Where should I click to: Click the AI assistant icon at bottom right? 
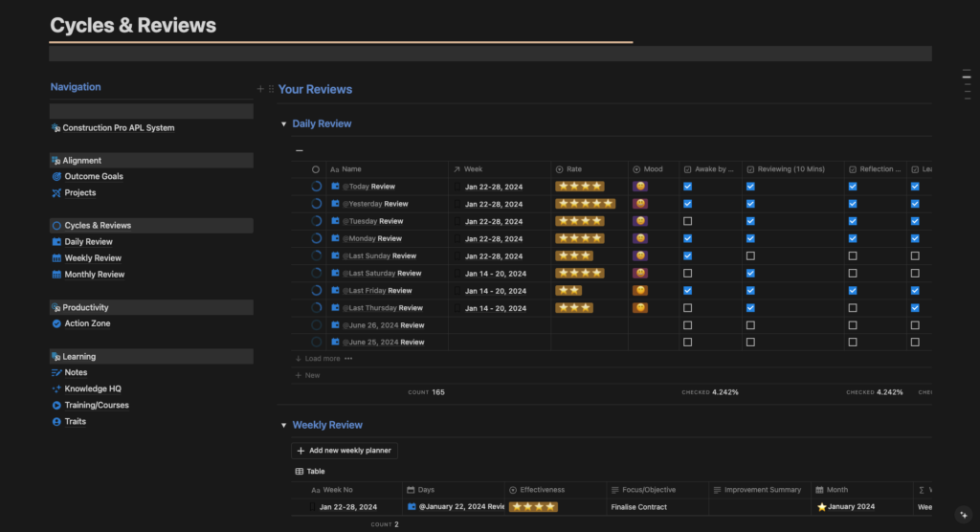tap(964, 514)
